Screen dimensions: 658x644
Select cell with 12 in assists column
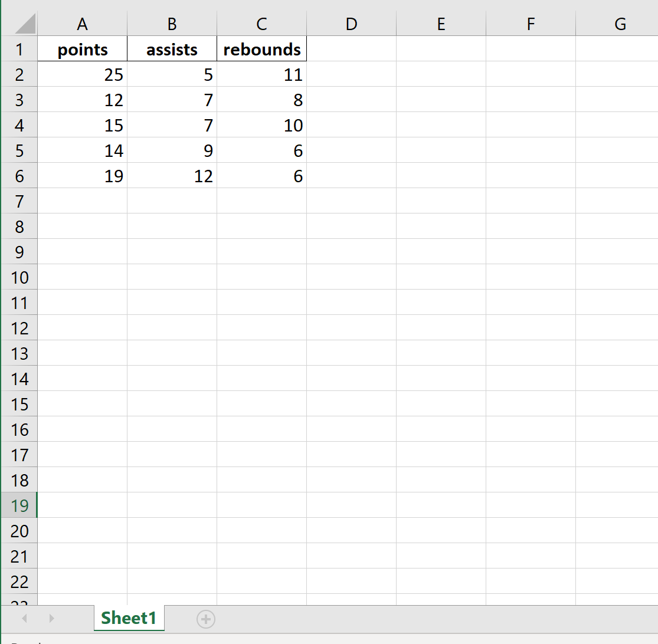pos(172,176)
